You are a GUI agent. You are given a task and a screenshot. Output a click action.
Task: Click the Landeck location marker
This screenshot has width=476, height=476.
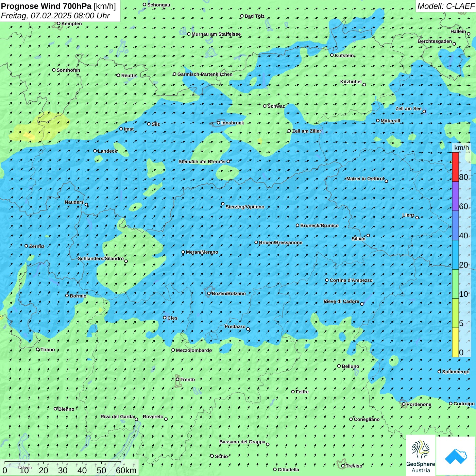(95, 151)
